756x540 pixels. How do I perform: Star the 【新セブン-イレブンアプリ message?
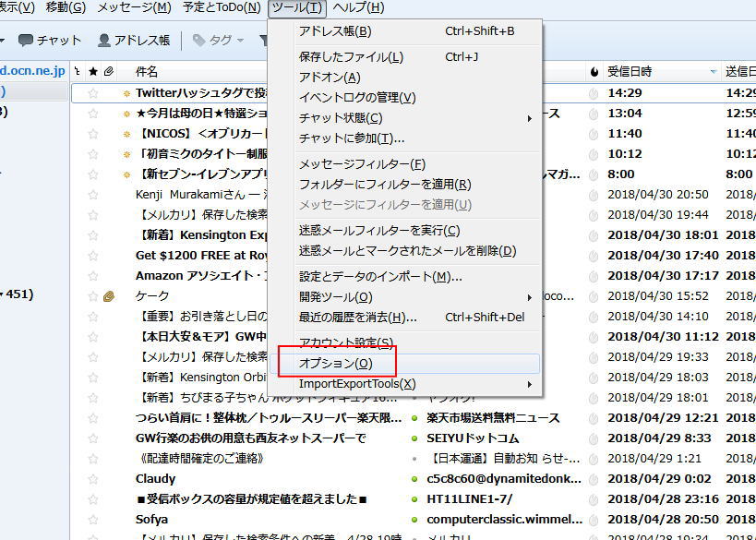point(93,174)
